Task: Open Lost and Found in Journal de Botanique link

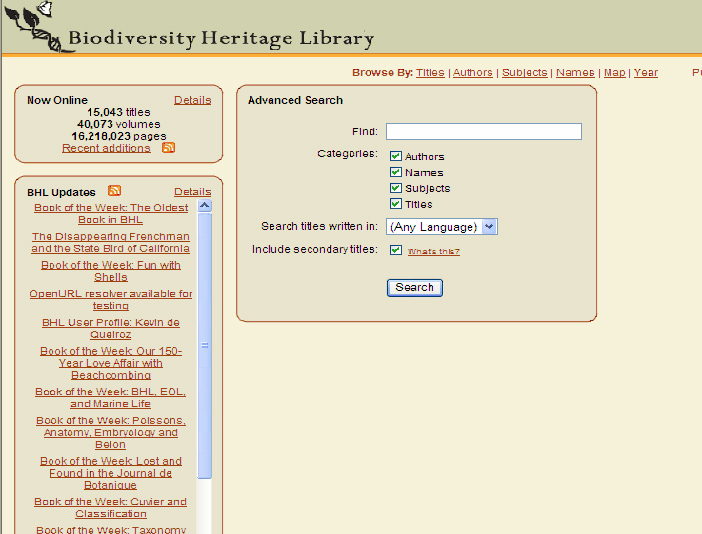Action: [111, 473]
